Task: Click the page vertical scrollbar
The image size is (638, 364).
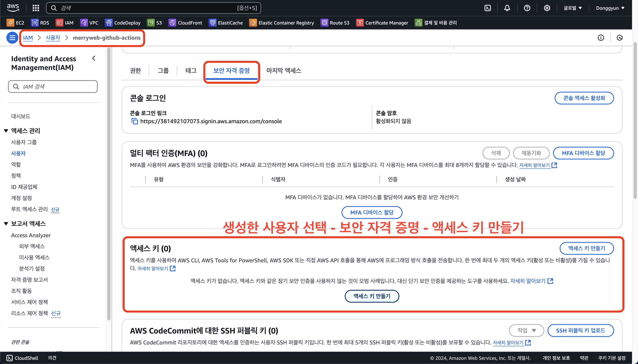Action: click(635, 120)
